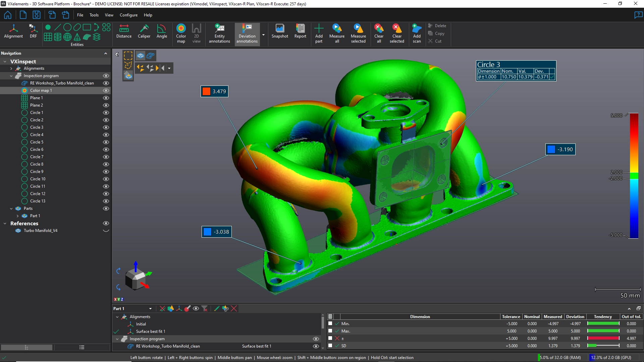
Task: Collapse the Navigation panel header chevron
Action: point(106,53)
